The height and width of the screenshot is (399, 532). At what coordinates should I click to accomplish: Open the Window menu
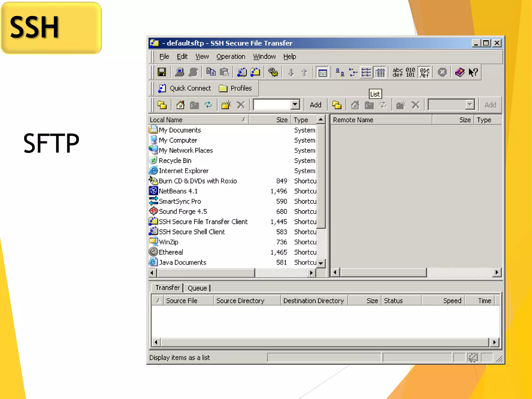tap(264, 57)
